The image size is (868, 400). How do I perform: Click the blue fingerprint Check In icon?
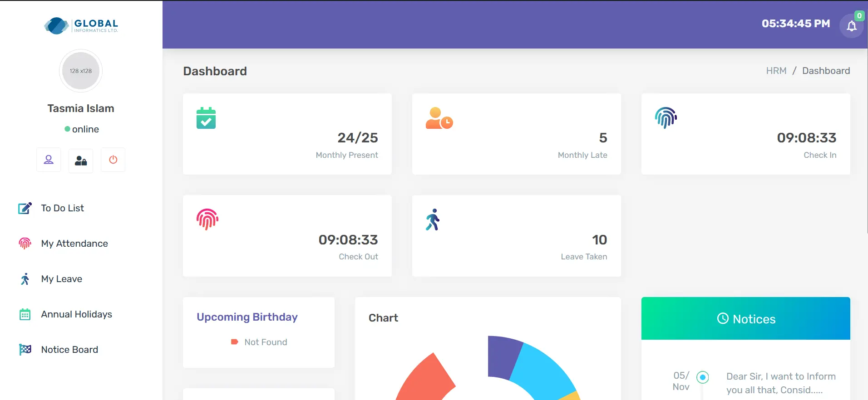point(666,118)
